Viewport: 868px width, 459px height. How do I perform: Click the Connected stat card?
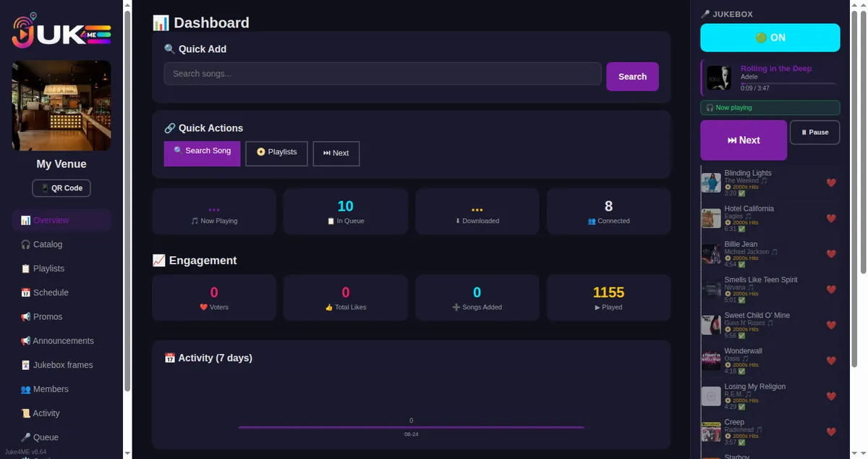click(608, 211)
